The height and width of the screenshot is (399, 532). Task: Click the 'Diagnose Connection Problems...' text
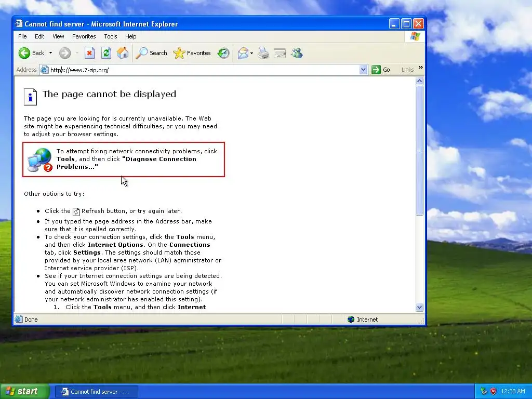pyautogui.click(x=126, y=163)
